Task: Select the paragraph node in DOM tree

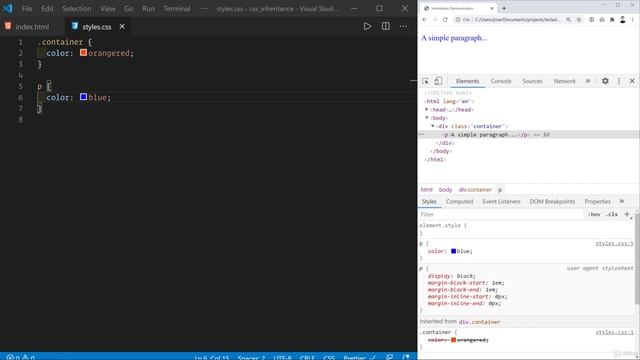Action: 529,135
